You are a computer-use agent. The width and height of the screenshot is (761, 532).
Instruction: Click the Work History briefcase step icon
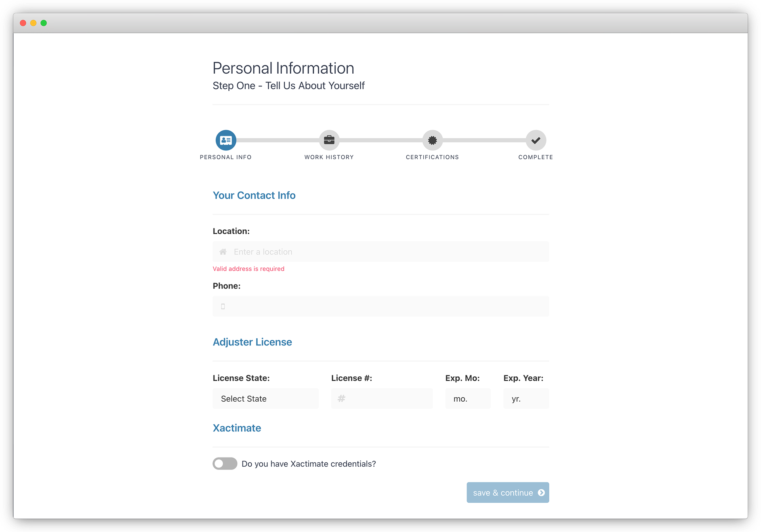[329, 140]
